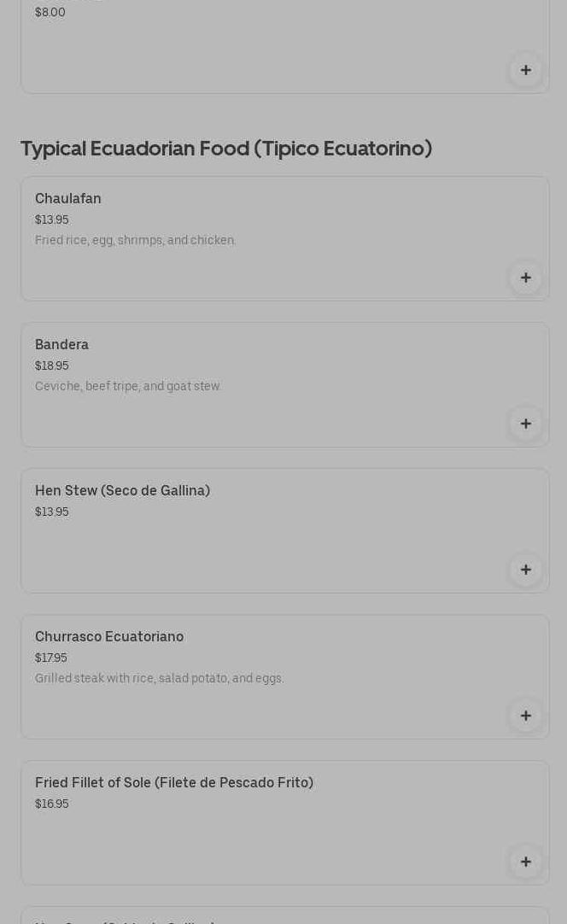Viewport: 567px width, 924px height.
Task: Add Chaulafan to the order
Action: [x=525, y=278]
